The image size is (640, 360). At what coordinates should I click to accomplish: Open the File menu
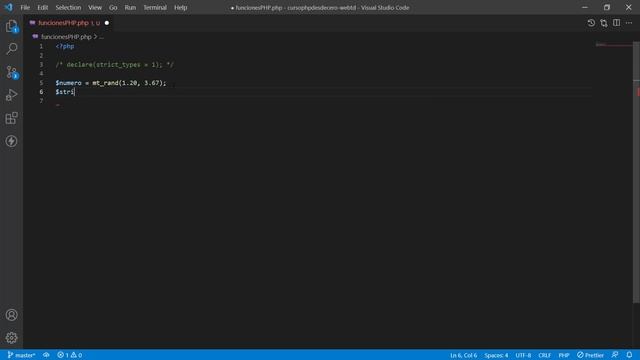click(25, 7)
